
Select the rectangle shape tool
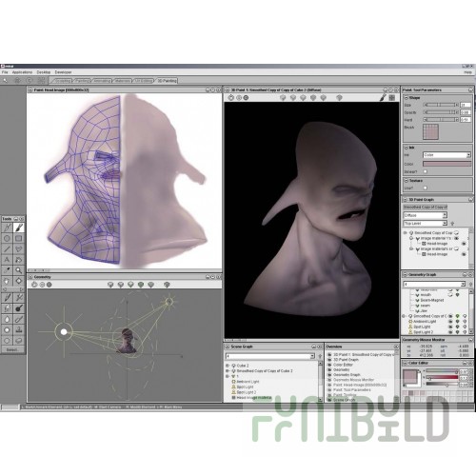click(x=19, y=238)
